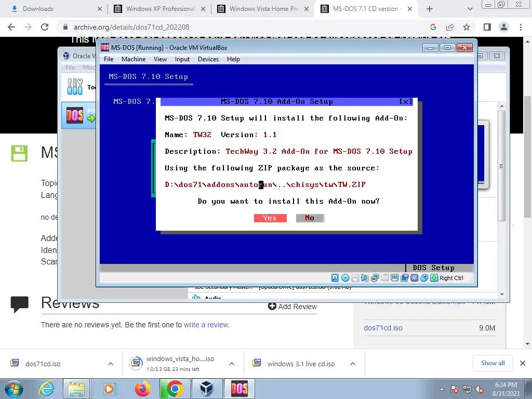Click the optical drive icon in VirtualBox status bar
The height and width of the screenshot is (399, 532).
345,278
